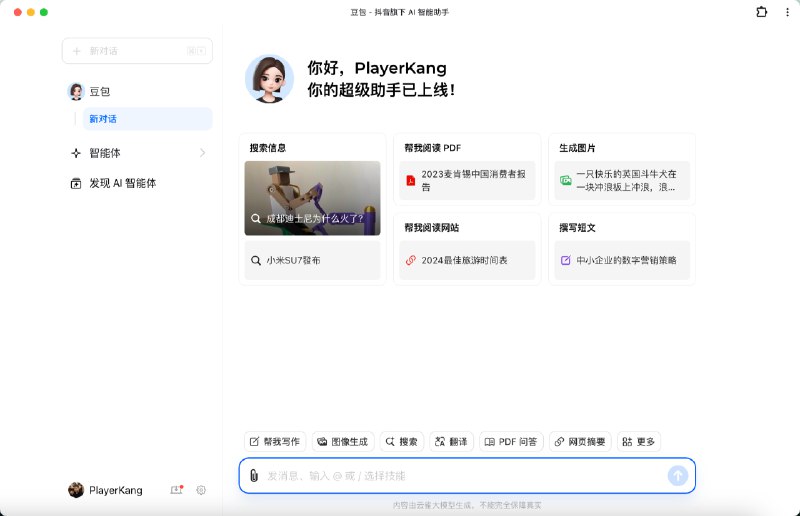Open the notifications inbox icon

(177, 490)
